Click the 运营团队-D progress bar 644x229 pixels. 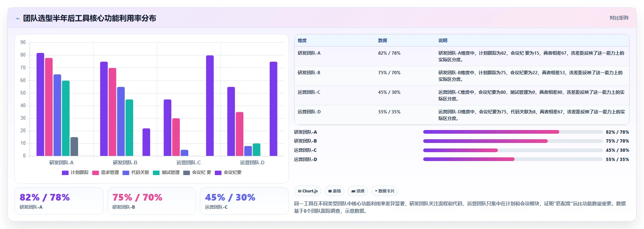(513, 159)
